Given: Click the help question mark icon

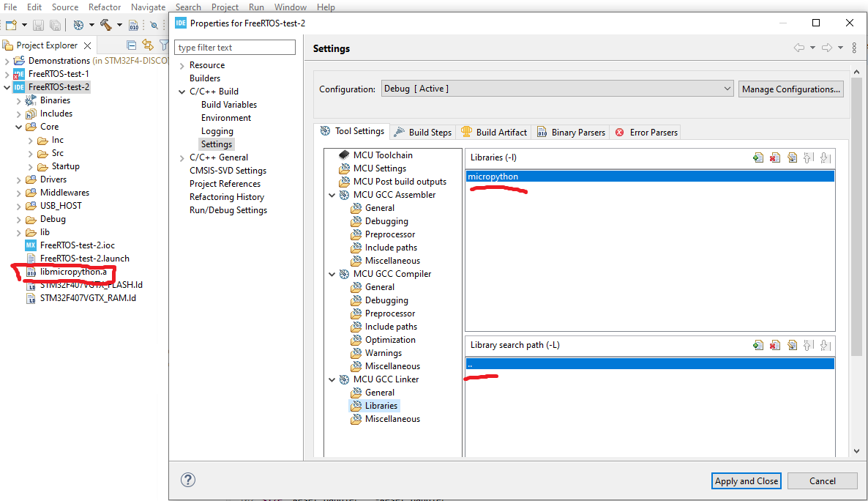Looking at the screenshot, I should pos(188,480).
